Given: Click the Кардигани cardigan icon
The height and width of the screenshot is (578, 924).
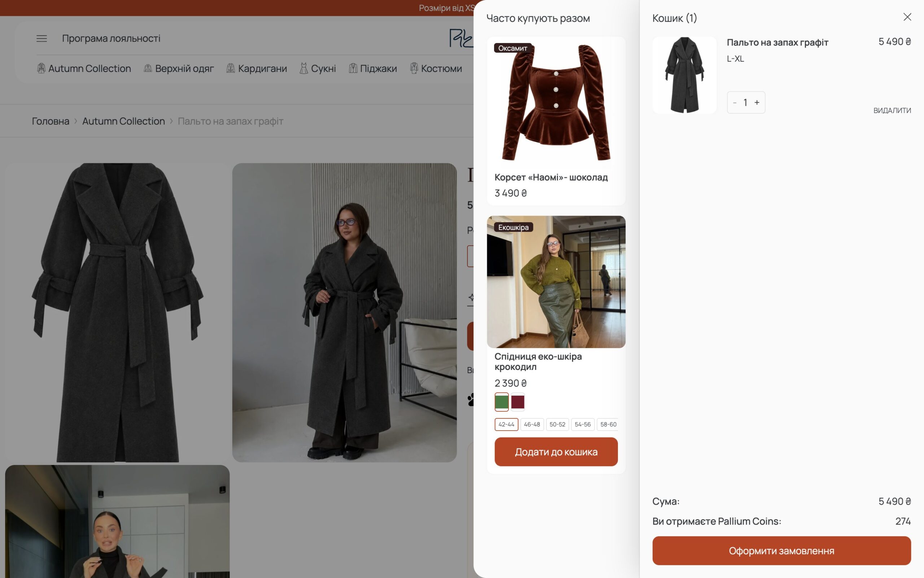Looking at the screenshot, I should [231, 68].
